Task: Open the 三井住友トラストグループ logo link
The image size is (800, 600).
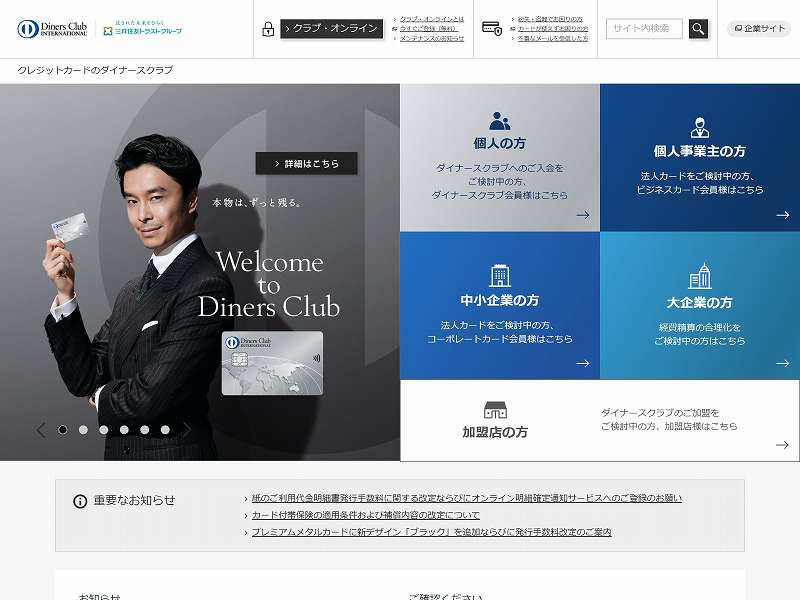Action: click(142, 29)
